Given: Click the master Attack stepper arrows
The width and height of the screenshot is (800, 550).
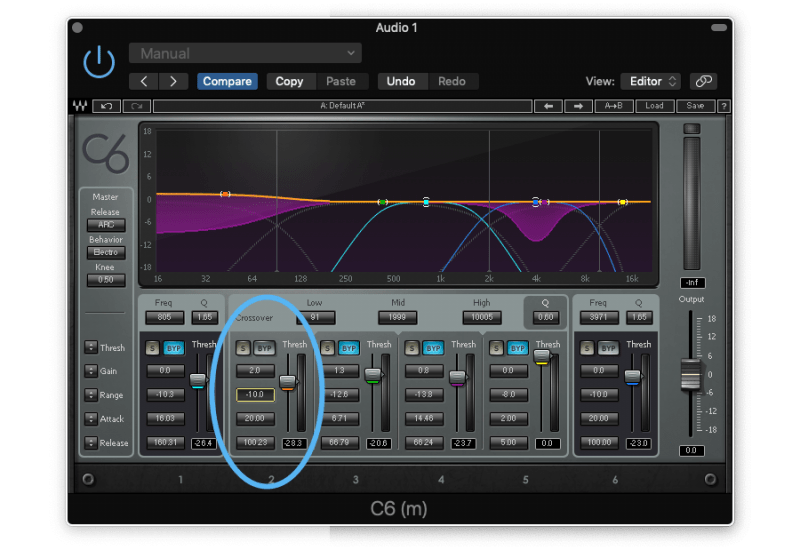Looking at the screenshot, I should (91, 419).
